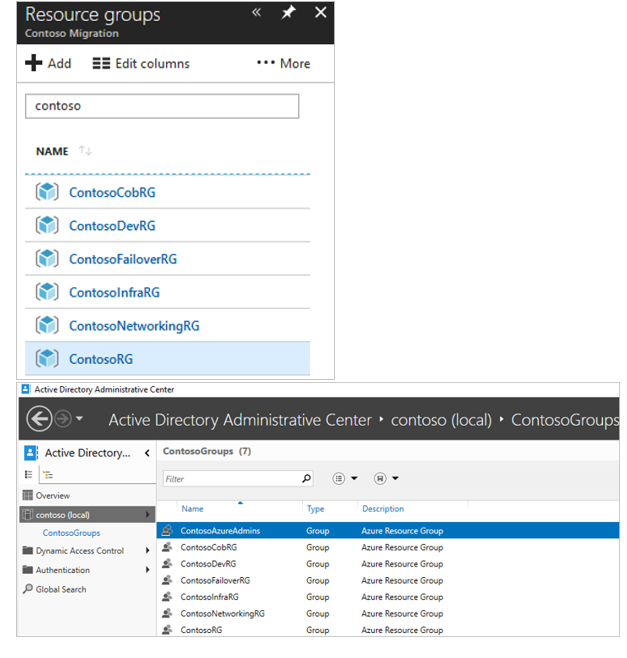Click the cube icon beside ContosoCobRG
The height and width of the screenshot is (658, 627).
[x=47, y=192]
